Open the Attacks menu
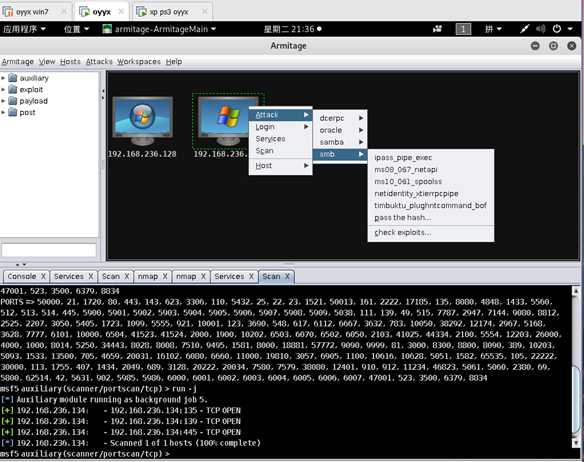 click(99, 61)
